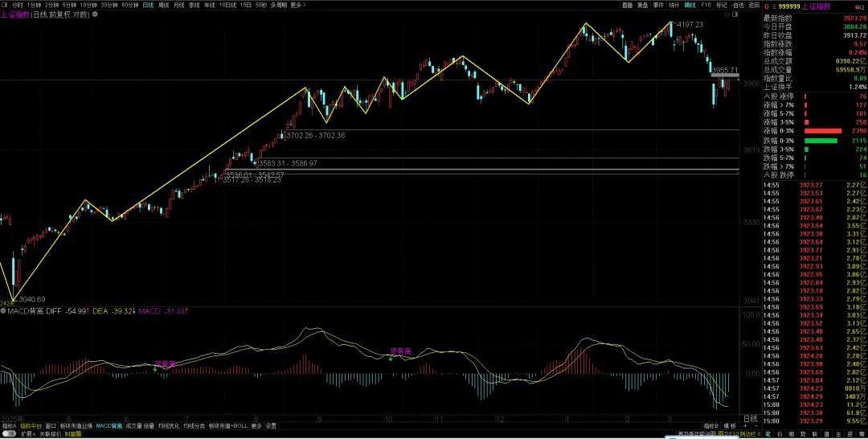Select the 日线 daily period tab
868x439 pixels.
[148, 5]
